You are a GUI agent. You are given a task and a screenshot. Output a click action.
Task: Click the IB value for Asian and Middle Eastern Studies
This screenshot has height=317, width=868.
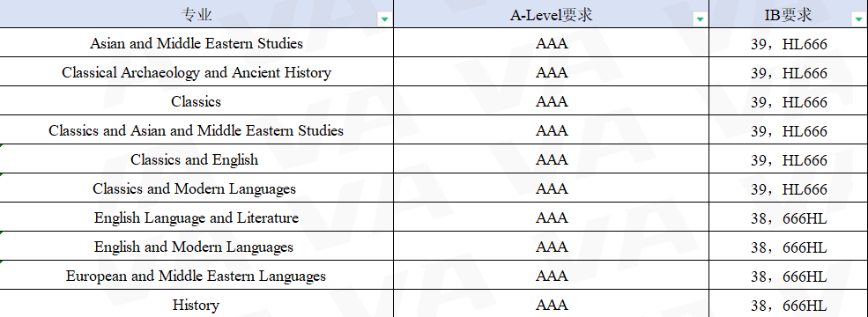[x=789, y=44]
